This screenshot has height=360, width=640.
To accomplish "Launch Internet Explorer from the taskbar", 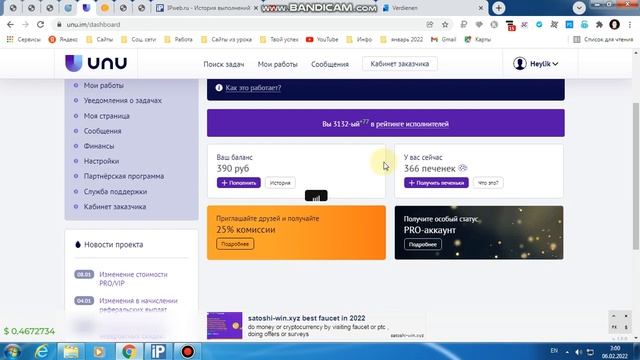I will click(42, 351).
